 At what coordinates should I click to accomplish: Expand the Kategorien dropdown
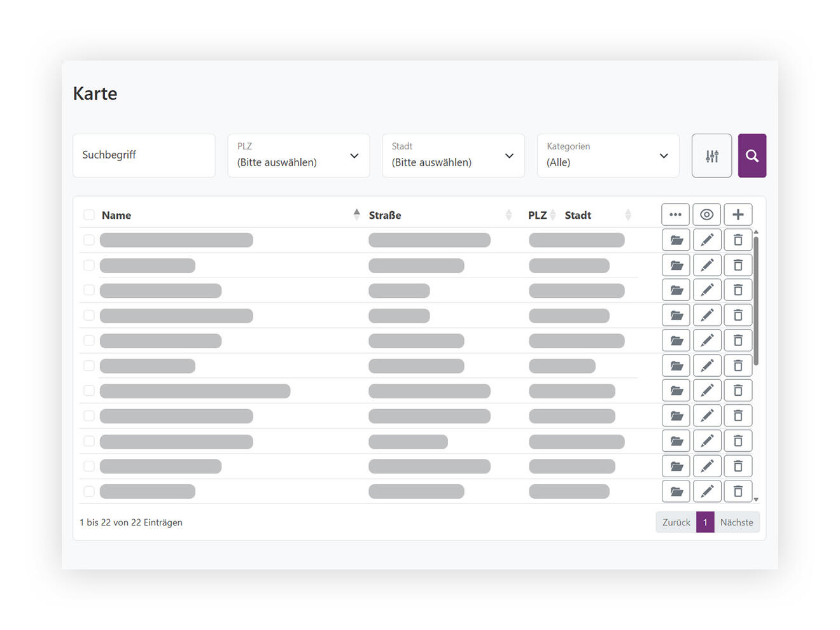[x=608, y=155]
